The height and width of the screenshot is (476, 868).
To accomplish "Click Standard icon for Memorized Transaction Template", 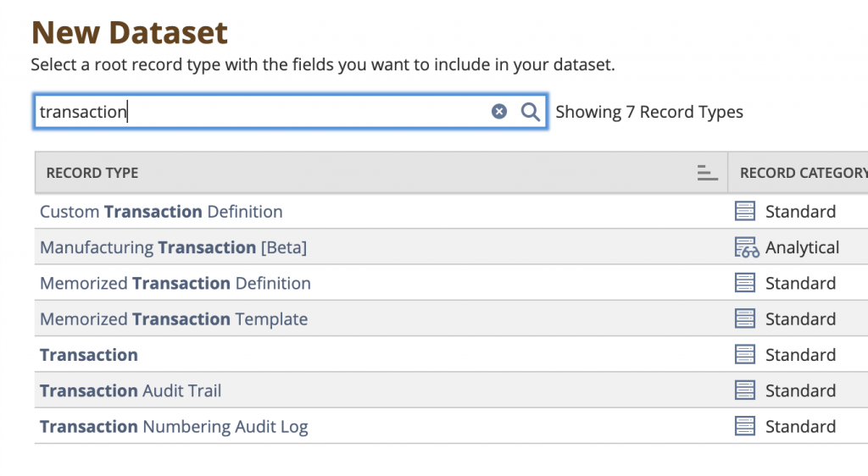I will [745, 319].
